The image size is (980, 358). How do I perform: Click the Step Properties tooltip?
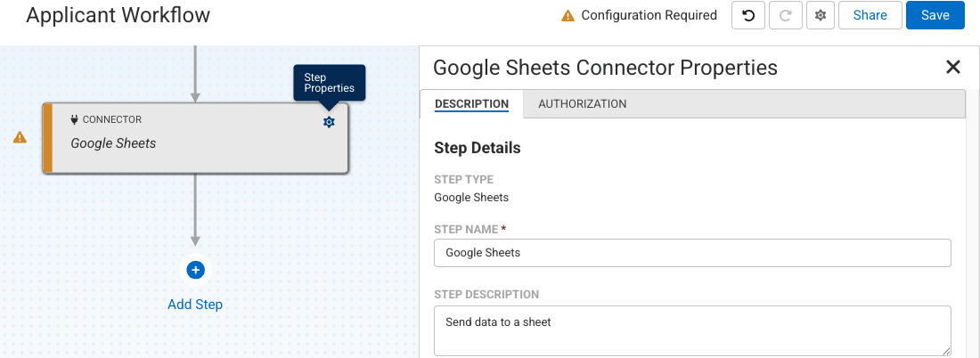tap(329, 83)
